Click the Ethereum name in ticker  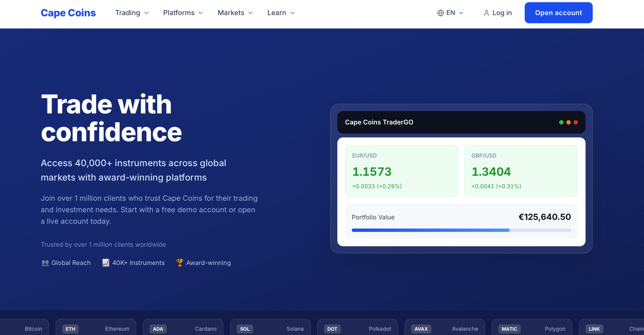(117, 329)
